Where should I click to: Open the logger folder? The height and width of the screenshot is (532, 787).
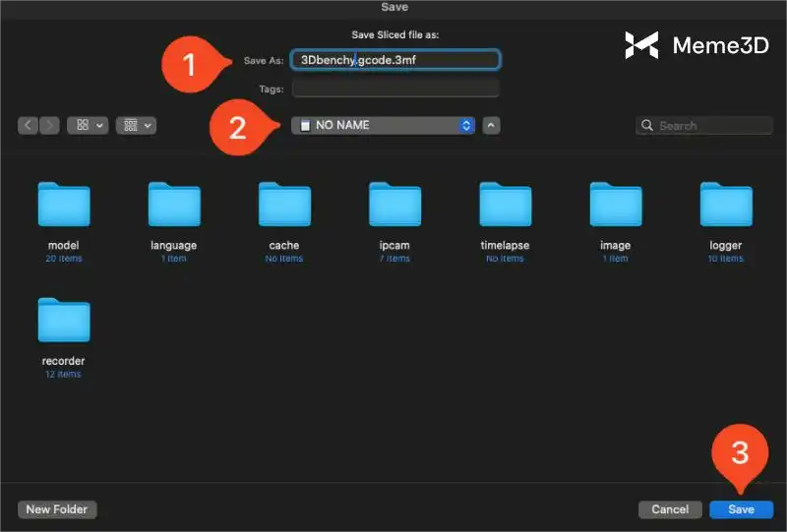[x=725, y=205]
